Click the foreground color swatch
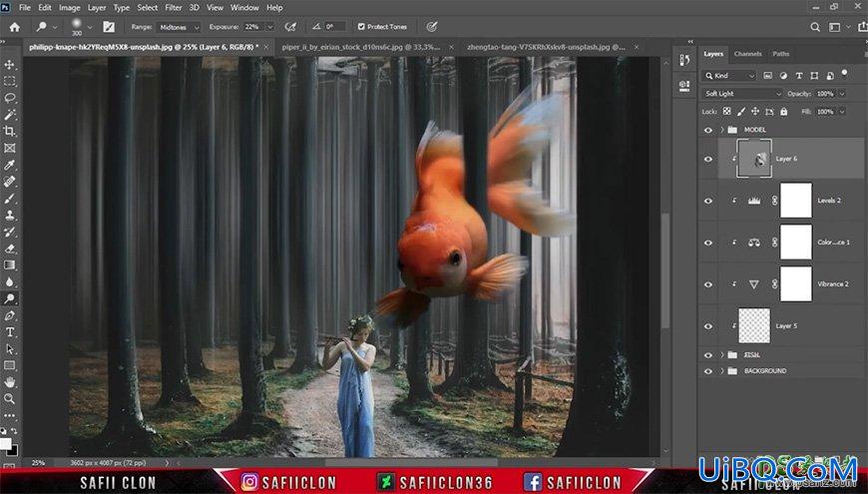This screenshot has width=868, height=494. click(5, 444)
